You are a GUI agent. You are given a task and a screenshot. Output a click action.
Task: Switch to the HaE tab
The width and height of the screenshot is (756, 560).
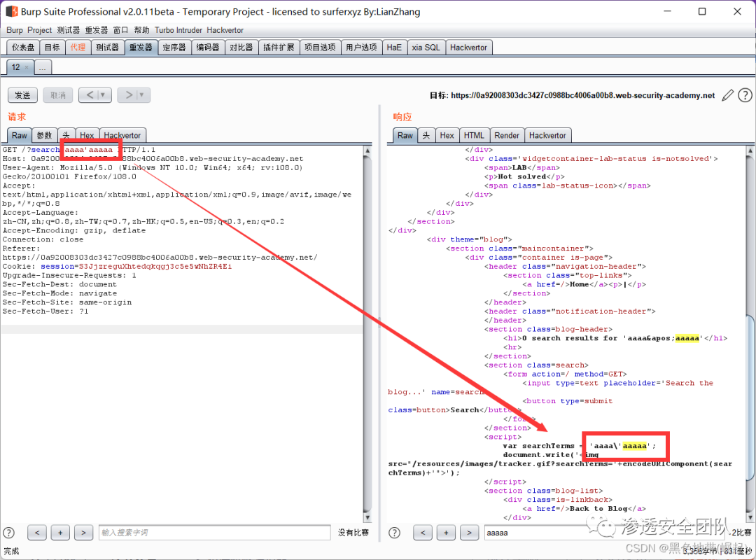point(394,48)
